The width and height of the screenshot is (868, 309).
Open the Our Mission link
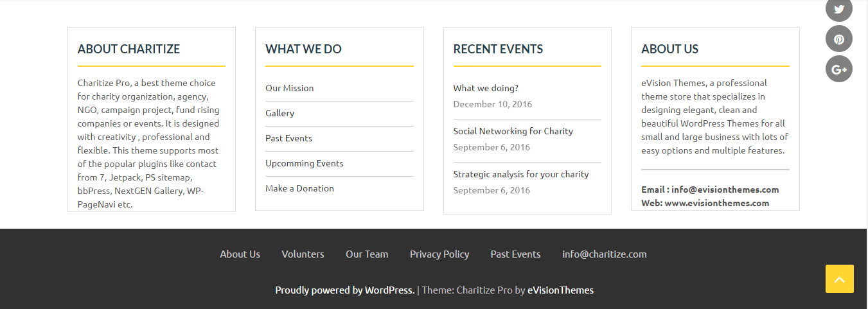pos(290,88)
